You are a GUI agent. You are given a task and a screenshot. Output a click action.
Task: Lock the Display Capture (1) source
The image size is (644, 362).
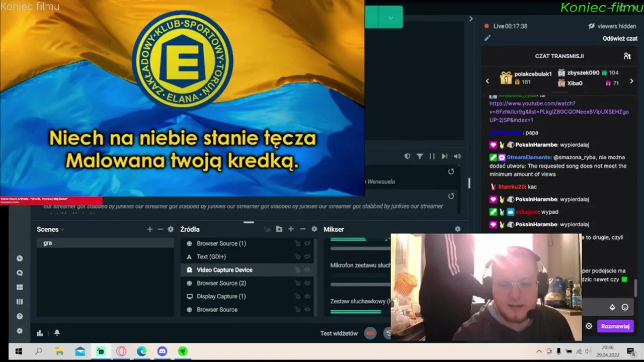(297, 296)
